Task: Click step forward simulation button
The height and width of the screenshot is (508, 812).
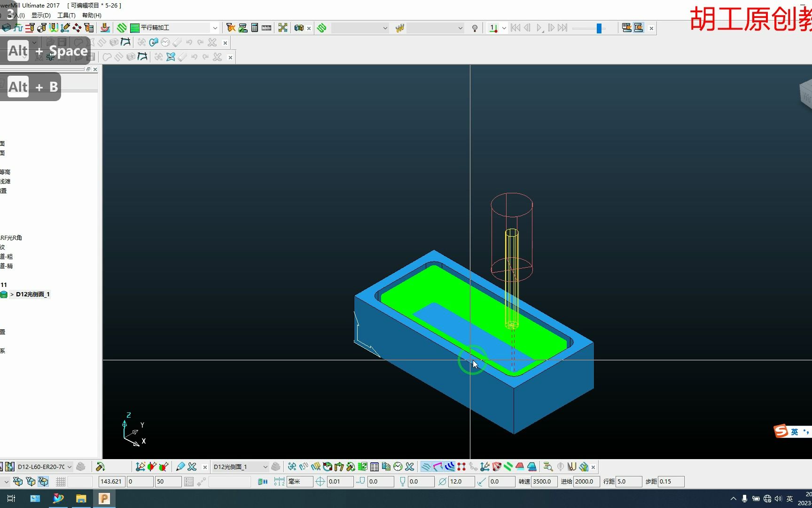Action: (x=551, y=28)
